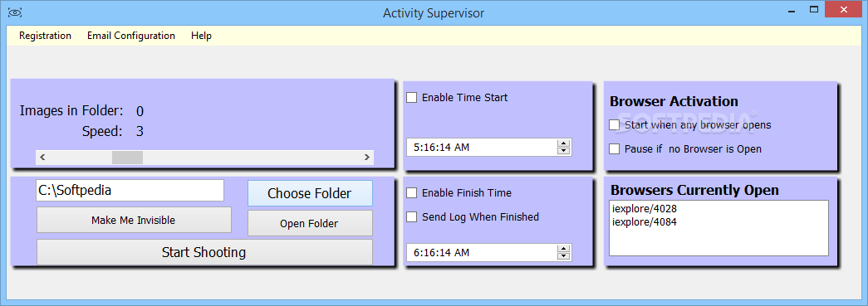The height and width of the screenshot is (306, 868).
Task: Click the Make Me Invisible button
Action: click(134, 220)
